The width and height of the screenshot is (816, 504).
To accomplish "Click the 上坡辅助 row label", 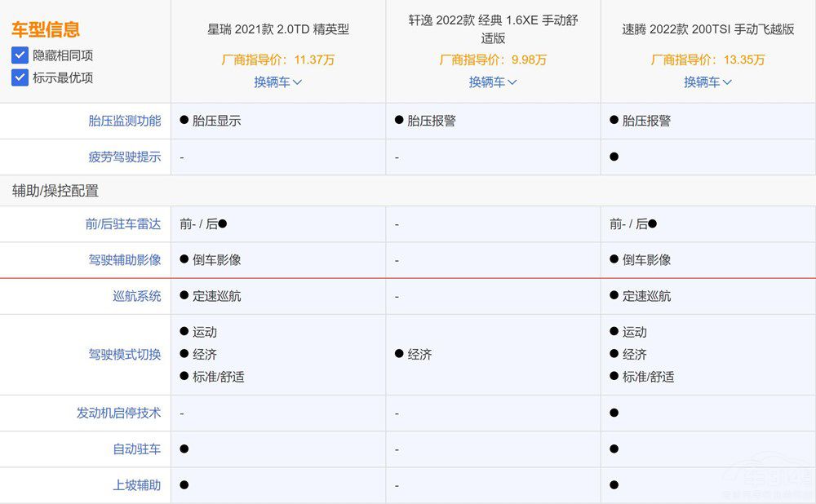I will [x=136, y=484].
